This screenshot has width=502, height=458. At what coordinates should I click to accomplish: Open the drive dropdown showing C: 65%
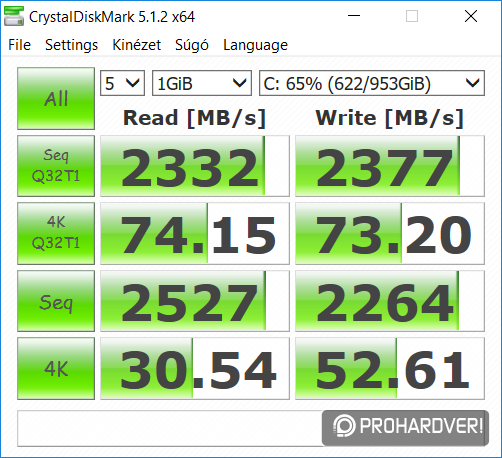(x=372, y=83)
